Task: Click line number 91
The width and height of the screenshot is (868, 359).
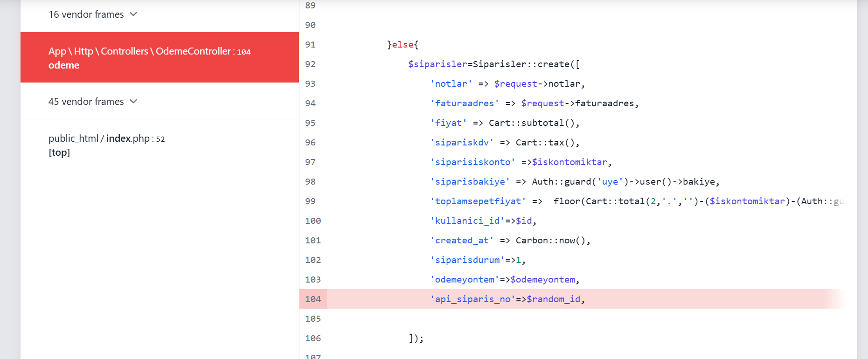Action: click(310, 44)
